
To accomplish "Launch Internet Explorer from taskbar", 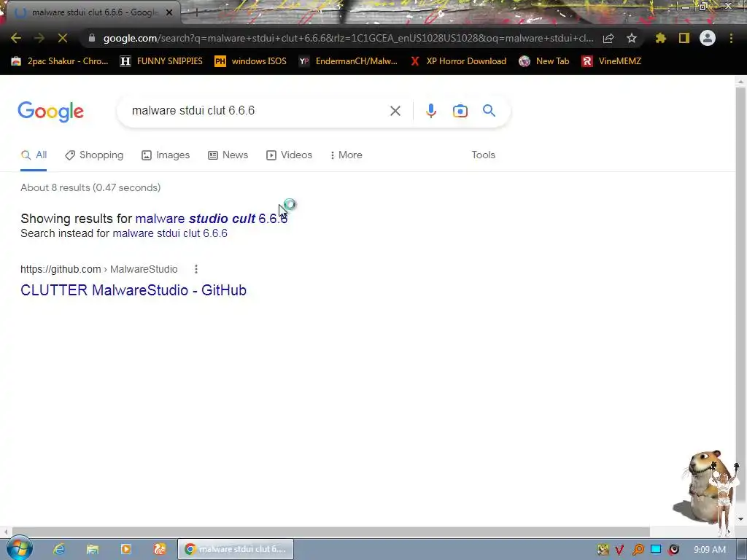I will coord(59,549).
